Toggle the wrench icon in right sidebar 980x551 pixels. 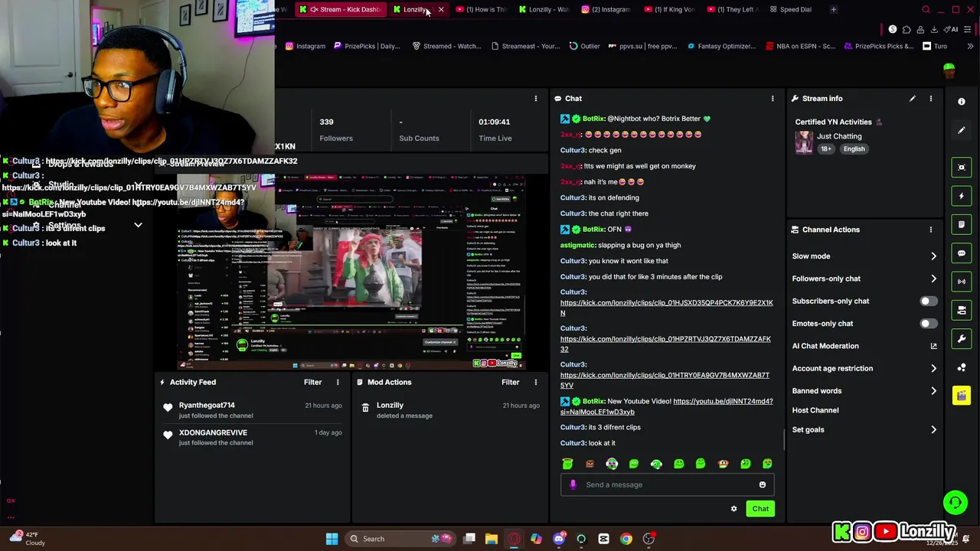962,338
